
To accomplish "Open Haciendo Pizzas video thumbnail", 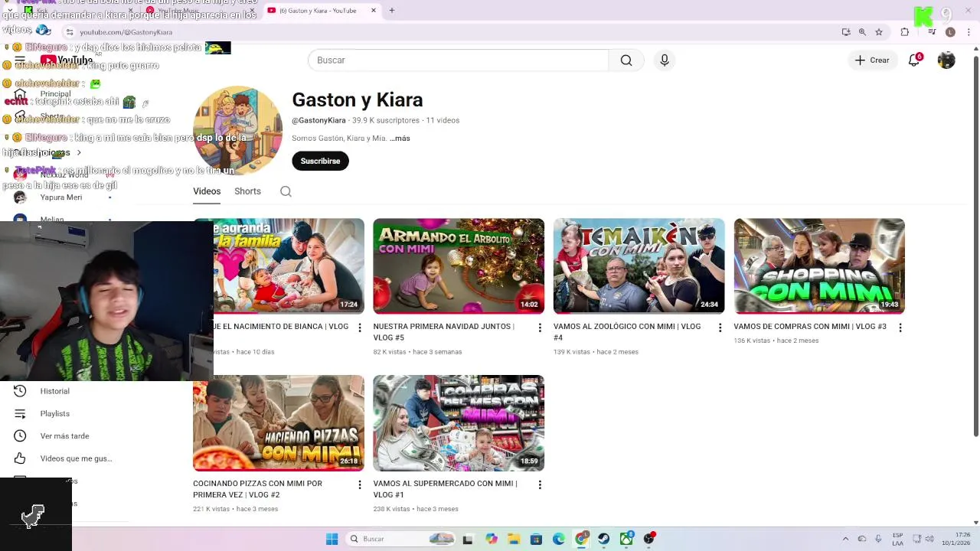I will [x=279, y=423].
